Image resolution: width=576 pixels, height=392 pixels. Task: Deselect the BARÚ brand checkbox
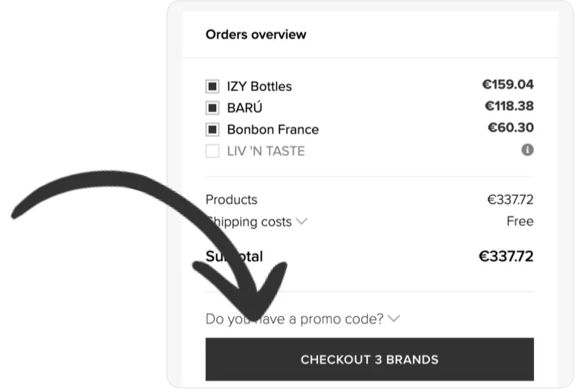(213, 108)
